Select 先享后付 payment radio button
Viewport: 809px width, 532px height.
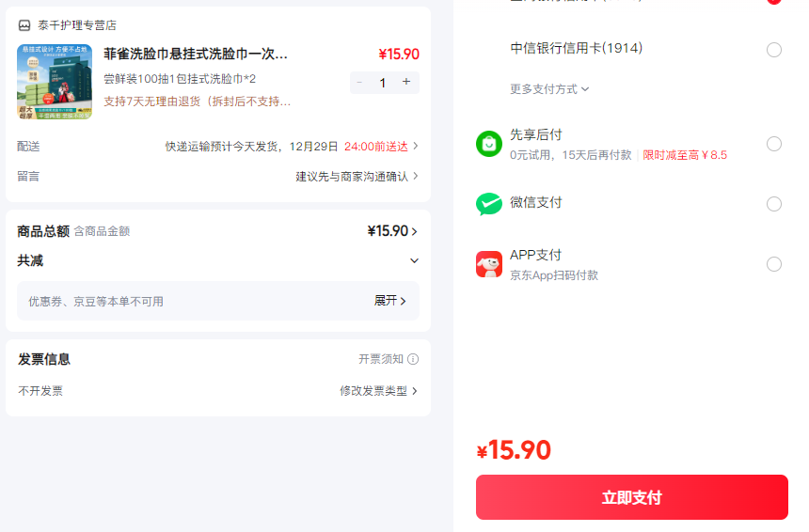[774, 144]
